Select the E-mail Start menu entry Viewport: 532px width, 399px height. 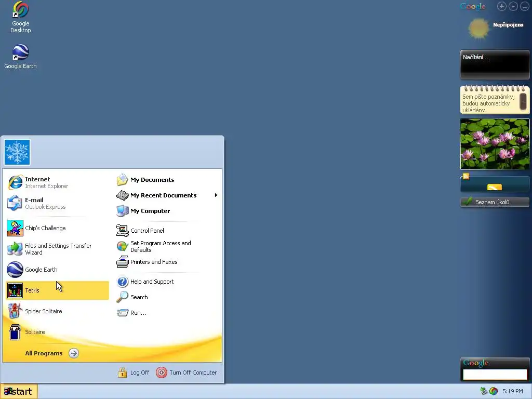coord(57,203)
